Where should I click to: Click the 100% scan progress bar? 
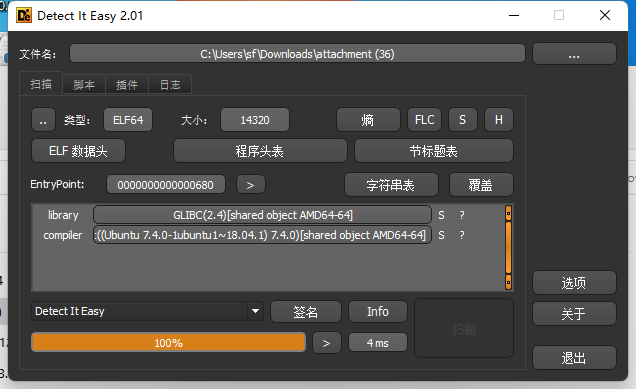coord(168,343)
